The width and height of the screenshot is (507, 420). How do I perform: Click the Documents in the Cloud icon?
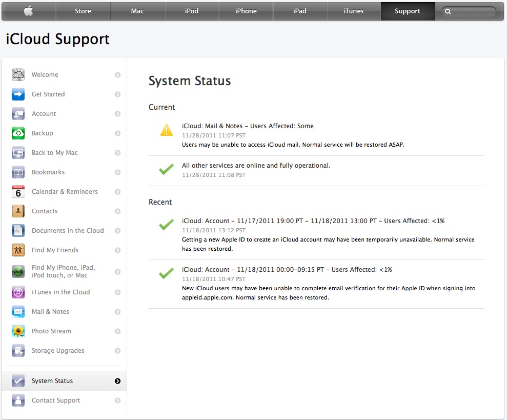click(18, 230)
